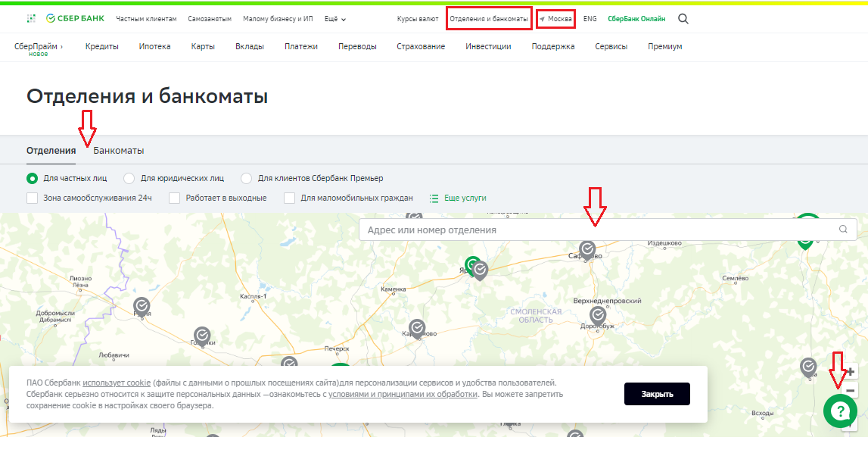868x453 pixels.
Task: Open Поддержка menu
Action: tap(553, 46)
